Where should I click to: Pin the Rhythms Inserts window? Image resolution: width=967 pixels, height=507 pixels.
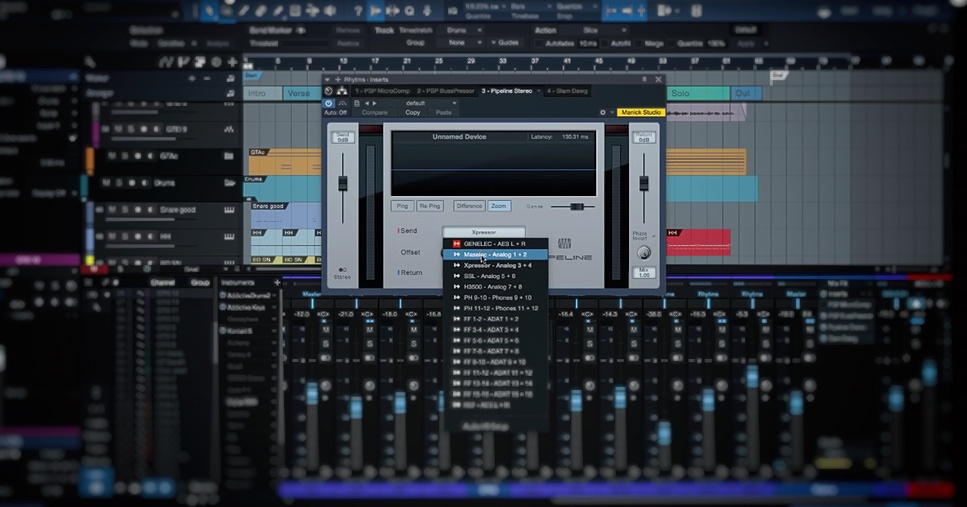click(x=644, y=79)
